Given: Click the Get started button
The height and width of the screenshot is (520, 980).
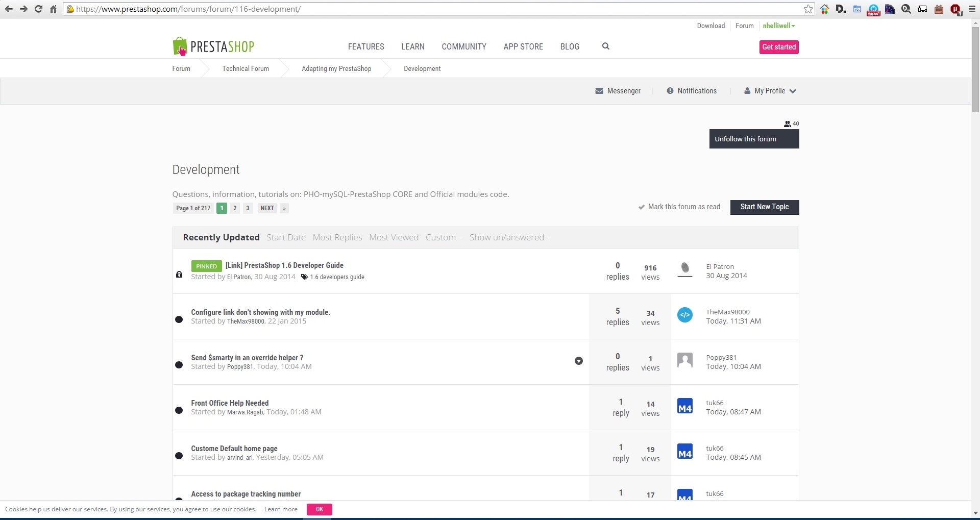Looking at the screenshot, I should coord(779,47).
